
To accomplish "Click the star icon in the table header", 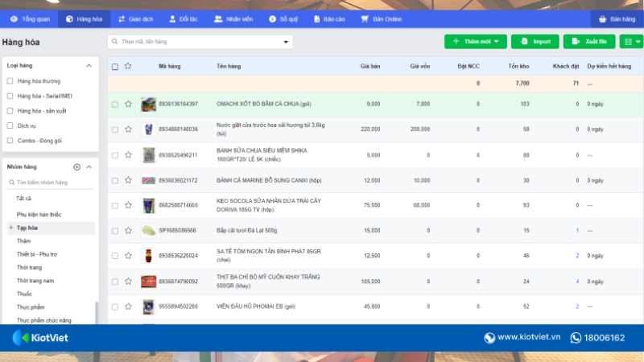I will 127,66.
